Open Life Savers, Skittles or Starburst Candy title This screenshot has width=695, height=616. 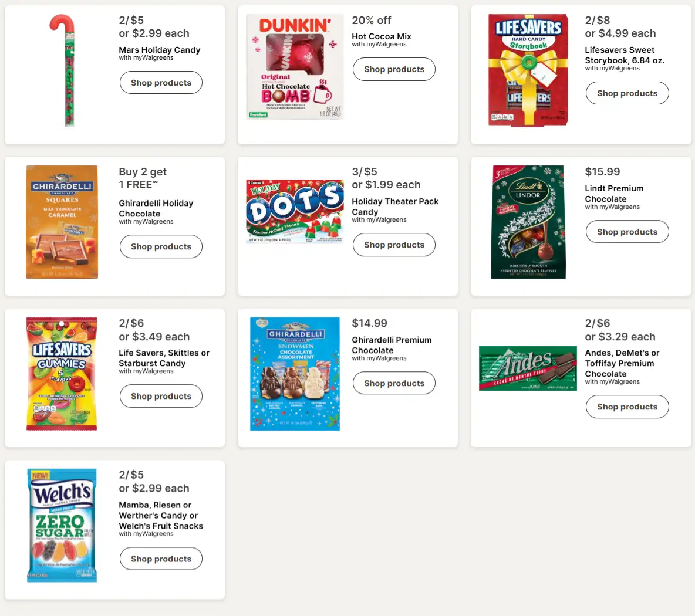tap(164, 358)
